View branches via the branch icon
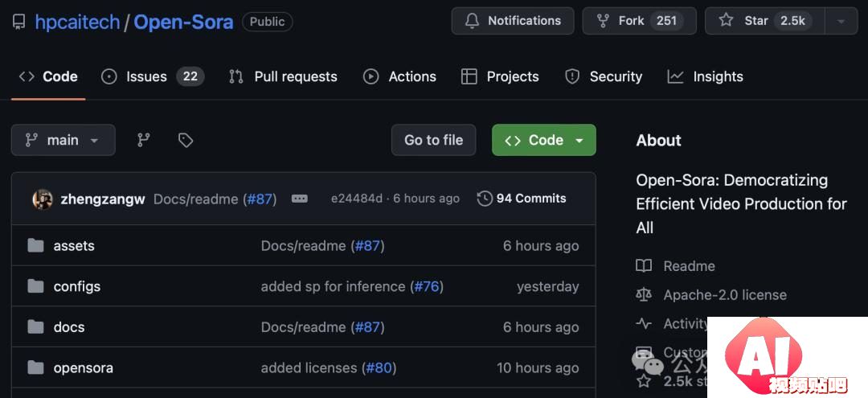This screenshot has height=398, width=868. pyautogui.click(x=143, y=140)
